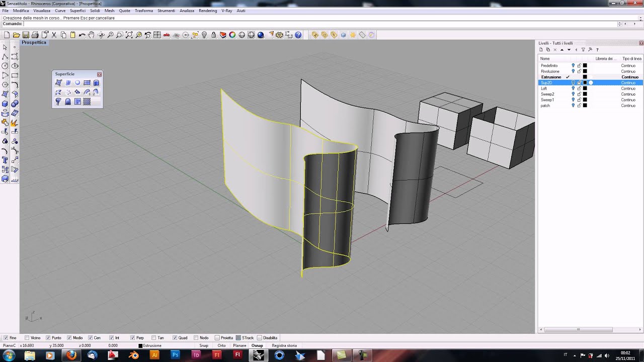Screen dimensions: 644x362
Task: Hide the Loft layer via its bulb icon
Action: point(573,88)
